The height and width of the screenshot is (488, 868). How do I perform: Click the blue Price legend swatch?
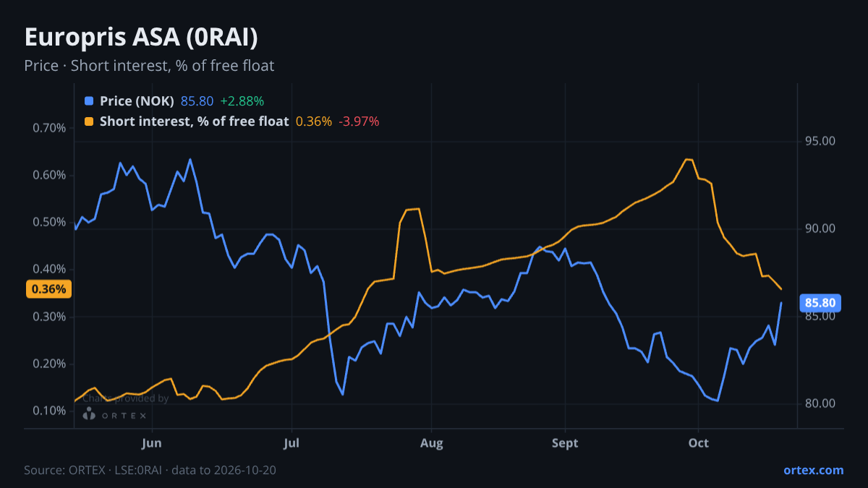coord(89,101)
